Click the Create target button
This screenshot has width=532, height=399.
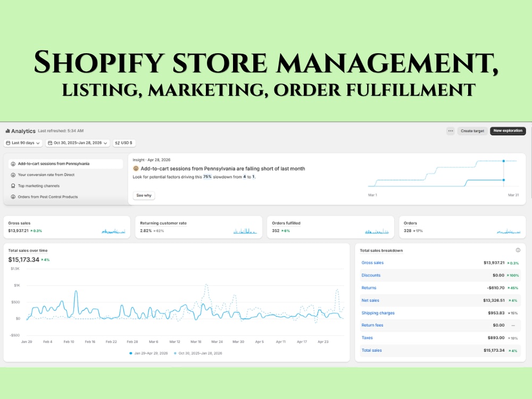472,131
